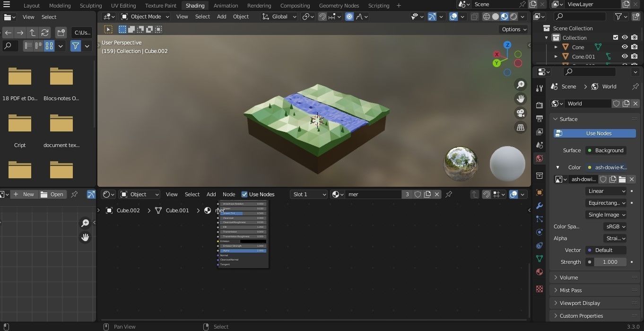Disable Cone in renders via camera icon
644x331 pixels.
pyautogui.click(x=634, y=47)
